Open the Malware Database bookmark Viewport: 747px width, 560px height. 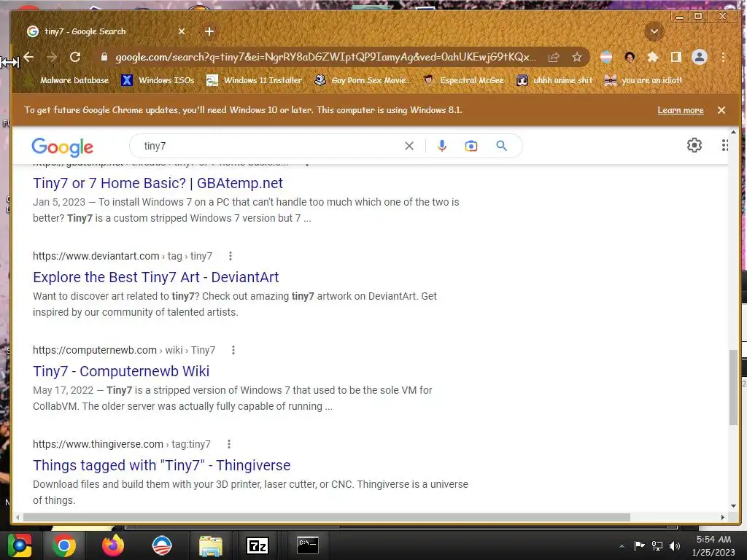click(x=68, y=80)
